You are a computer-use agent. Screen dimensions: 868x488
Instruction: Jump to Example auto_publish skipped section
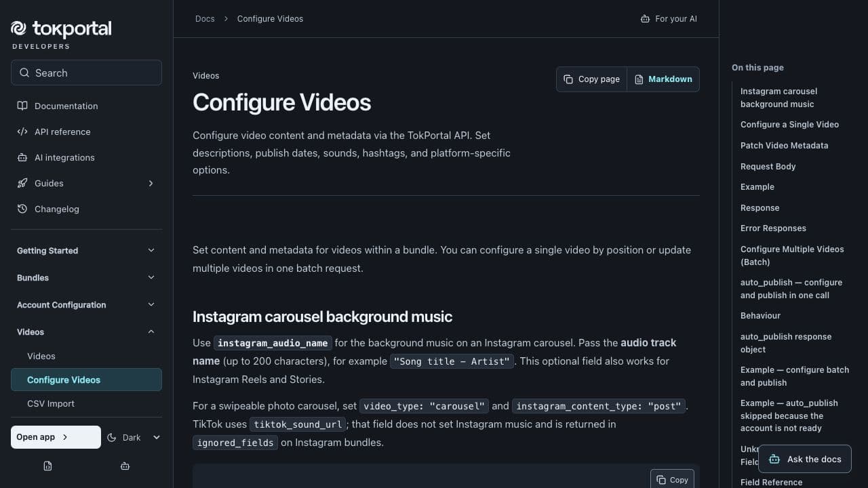tap(789, 415)
